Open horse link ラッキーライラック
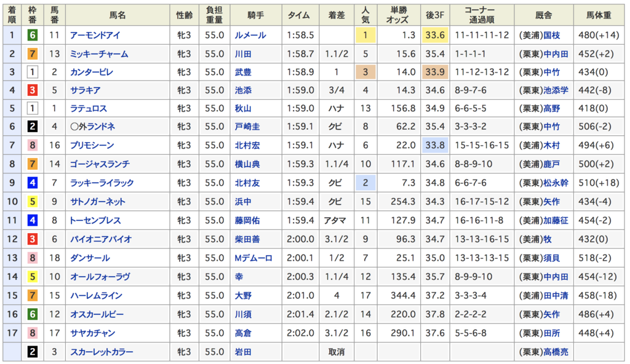Viewport: 630px width, 364px height. coord(102,183)
